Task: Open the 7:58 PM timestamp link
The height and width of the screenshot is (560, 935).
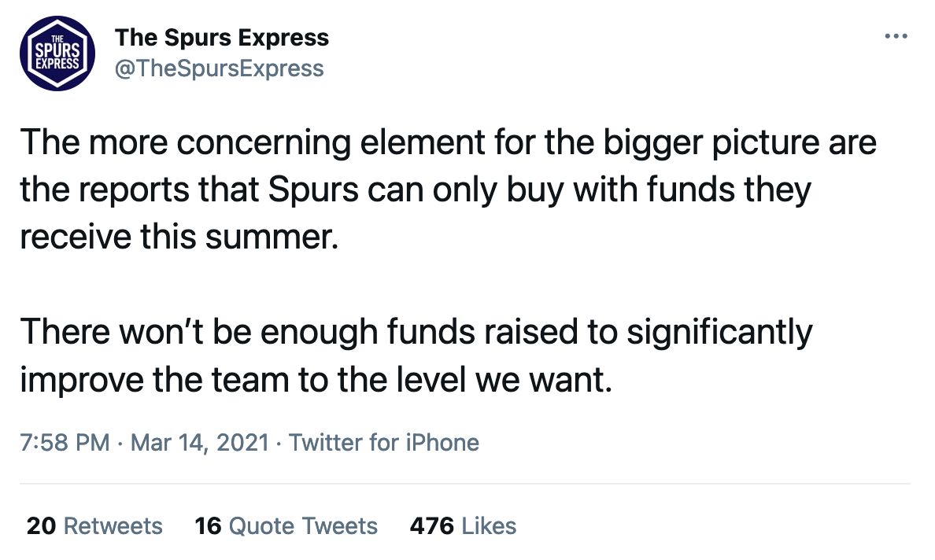Action: click(x=65, y=442)
